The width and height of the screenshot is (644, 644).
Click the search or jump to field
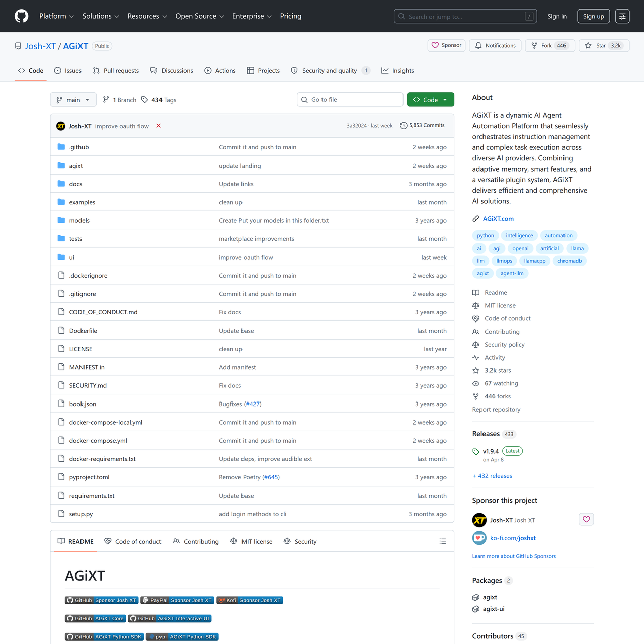465,16
